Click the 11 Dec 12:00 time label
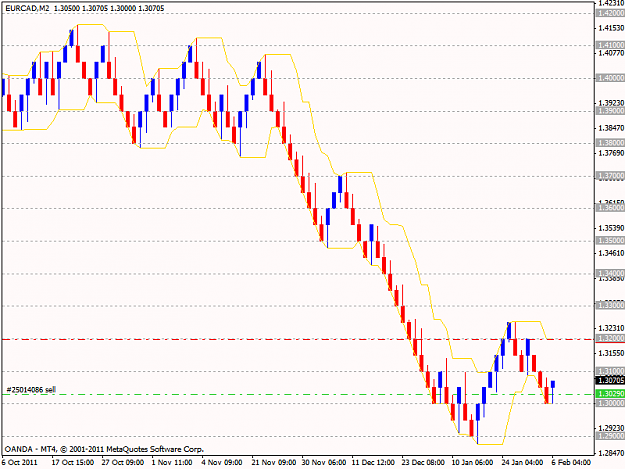625x469 pixels. [x=373, y=462]
